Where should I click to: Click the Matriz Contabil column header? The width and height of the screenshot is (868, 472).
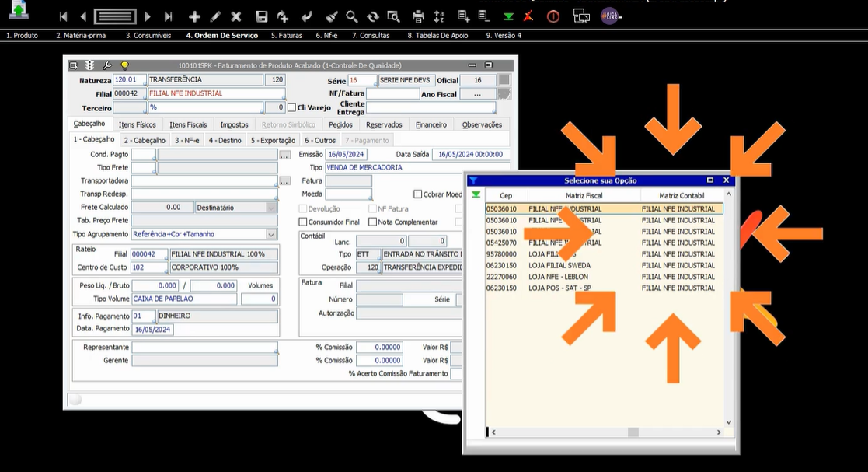coord(682,196)
